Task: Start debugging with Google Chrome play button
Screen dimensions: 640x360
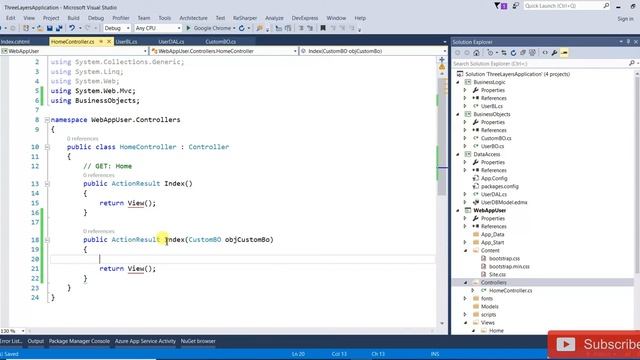Action: (188, 28)
